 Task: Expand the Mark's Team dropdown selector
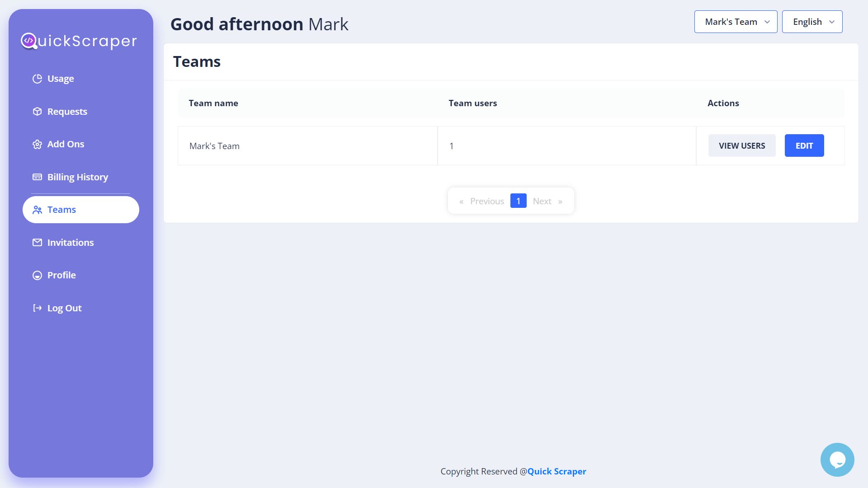click(x=735, y=21)
